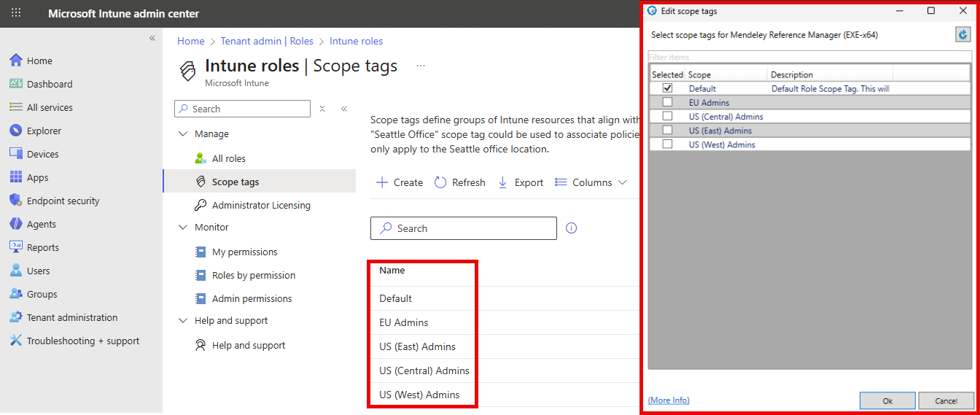Open the More Info link
Image resolution: width=980 pixels, height=415 pixels.
[x=669, y=400]
